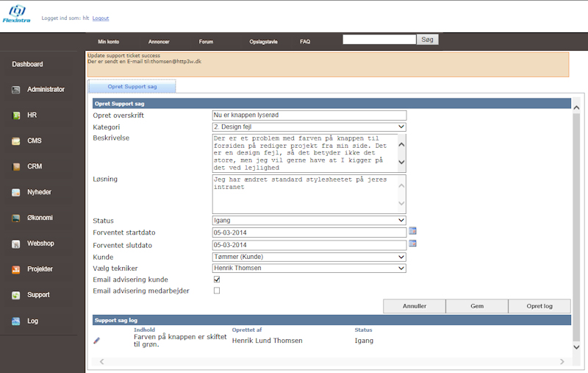Screen dimensions: 588x373
Task: Click 'Henrik Lund Thomsen' in log
Action: point(267,341)
